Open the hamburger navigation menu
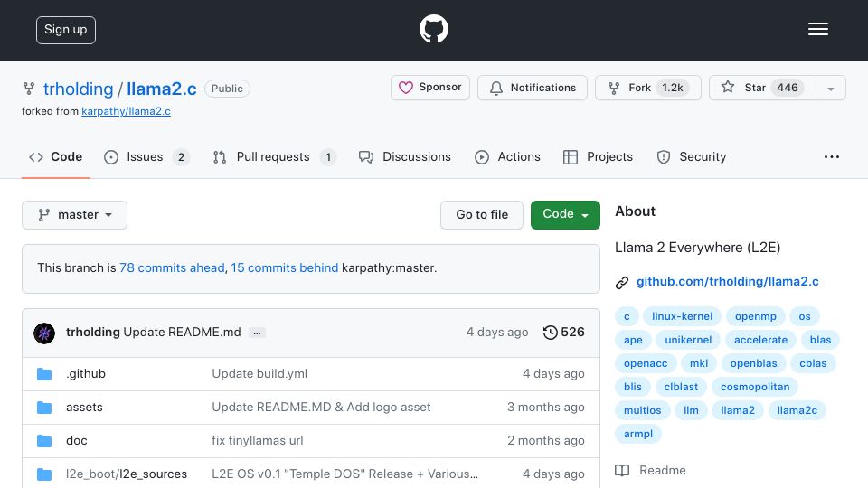Viewport: 868px width, 488px height. (x=817, y=29)
